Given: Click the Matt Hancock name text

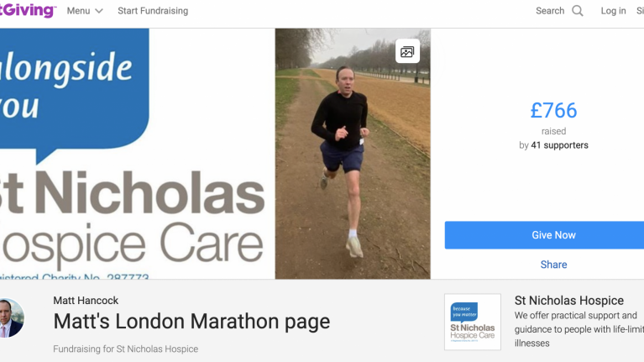Looking at the screenshot, I should (86, 301).
